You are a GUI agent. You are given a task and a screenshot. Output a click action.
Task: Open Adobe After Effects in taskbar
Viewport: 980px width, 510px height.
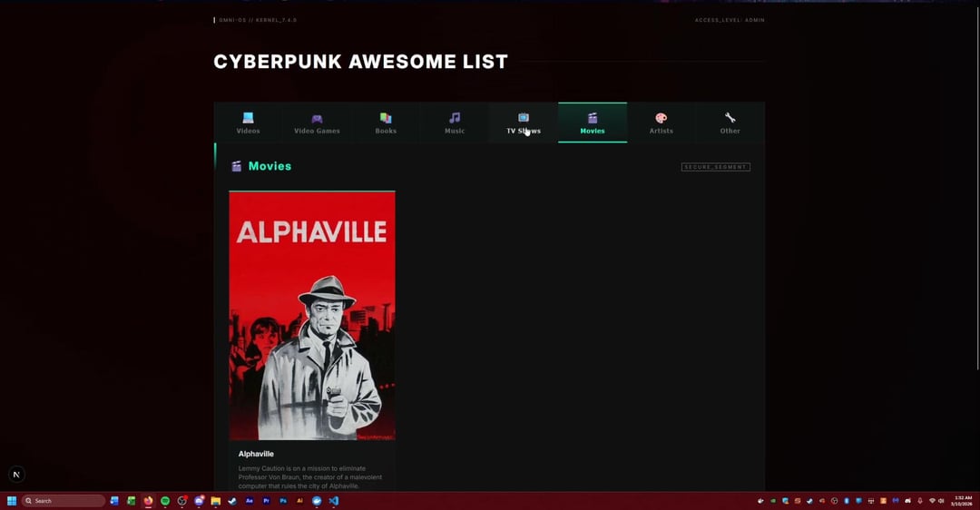point(250,501)
